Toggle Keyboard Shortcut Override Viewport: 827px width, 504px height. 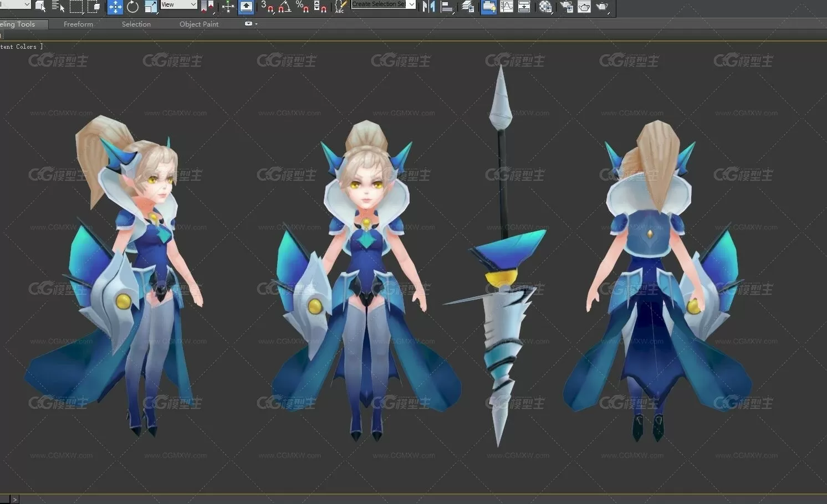coord(246,7)
